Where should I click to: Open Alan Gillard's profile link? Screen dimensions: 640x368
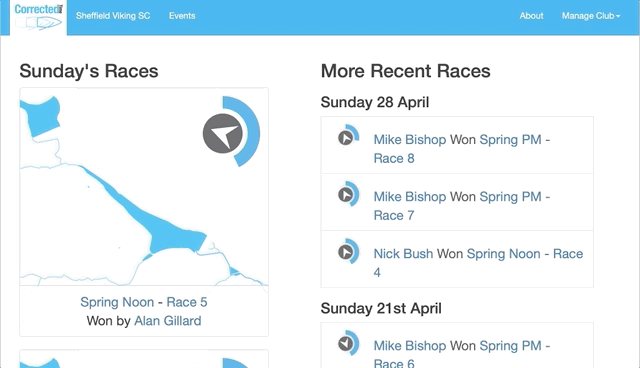click(168, 321)
